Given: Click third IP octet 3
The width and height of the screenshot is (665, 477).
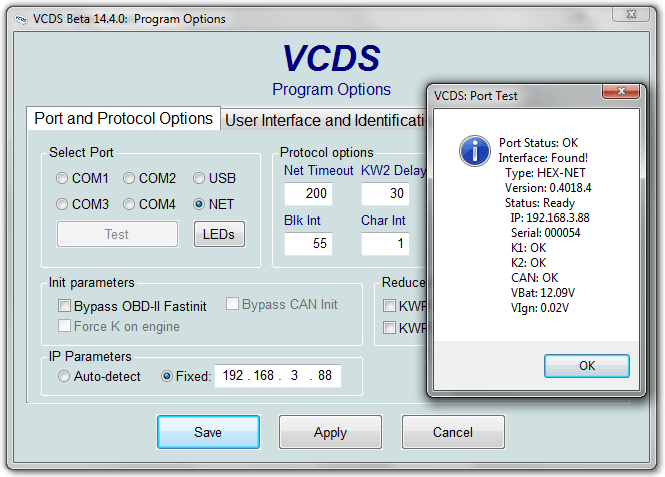Looking at the screenshot, I should (x=294, y=375).
